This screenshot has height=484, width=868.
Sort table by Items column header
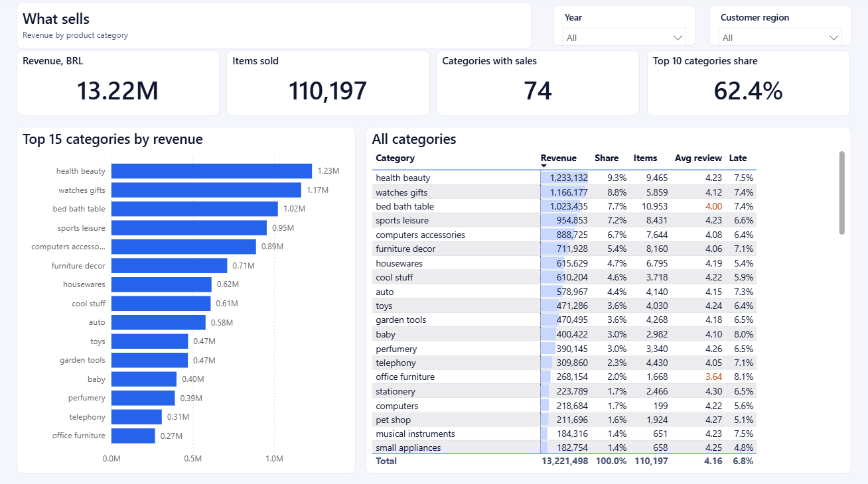[x=645, y=158]
